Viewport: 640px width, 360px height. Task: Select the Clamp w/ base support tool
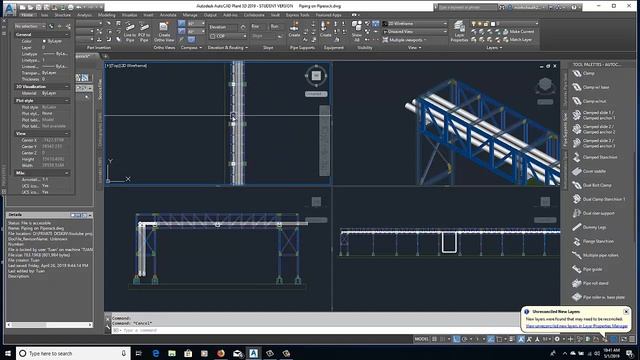pos(591,87)
